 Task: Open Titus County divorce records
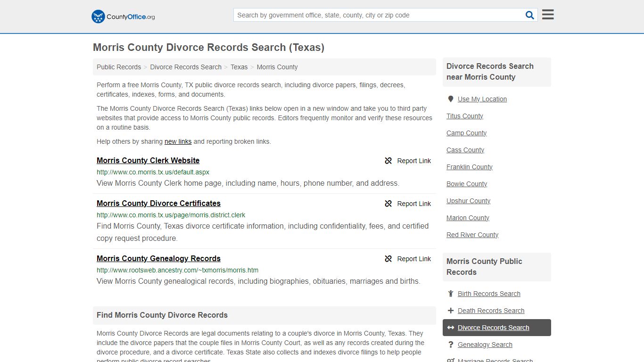coord(465,116)
